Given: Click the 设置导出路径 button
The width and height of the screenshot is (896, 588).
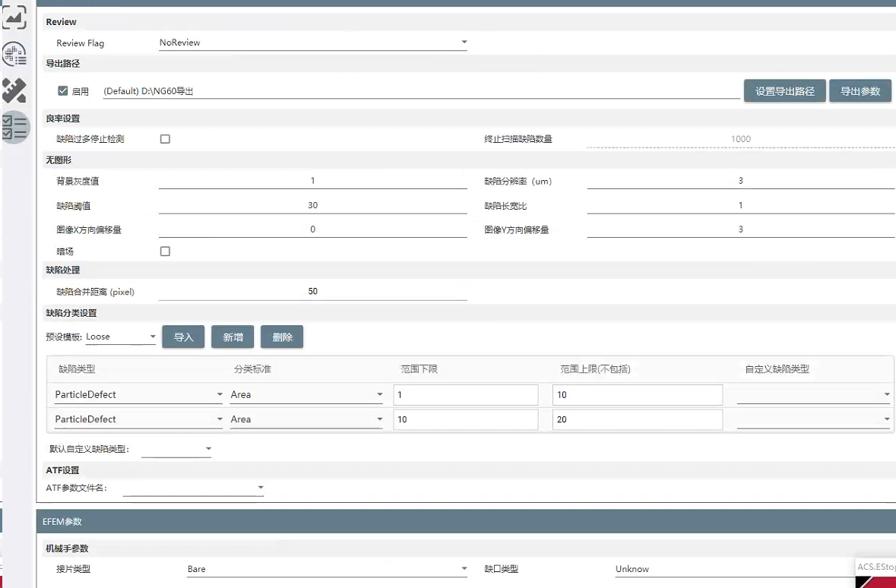Looking at the screenshot, I should pyautogui.click(x=784, y=91).
